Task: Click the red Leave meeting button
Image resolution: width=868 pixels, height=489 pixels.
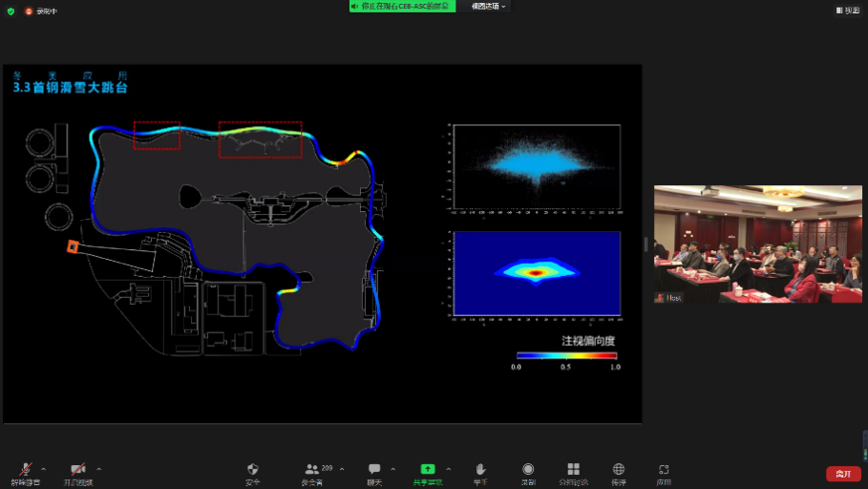Action: pyautogui.click(x=842, y=474)
